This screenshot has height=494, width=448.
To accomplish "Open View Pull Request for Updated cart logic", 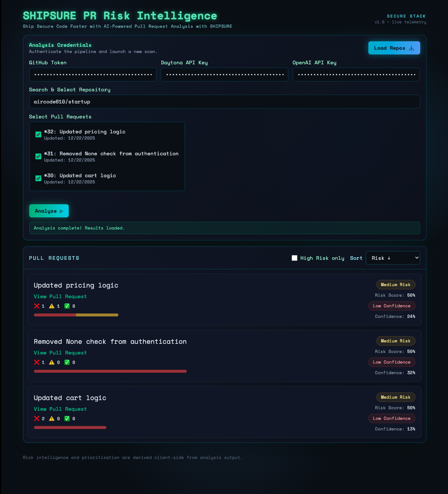I will pos(60,409).
